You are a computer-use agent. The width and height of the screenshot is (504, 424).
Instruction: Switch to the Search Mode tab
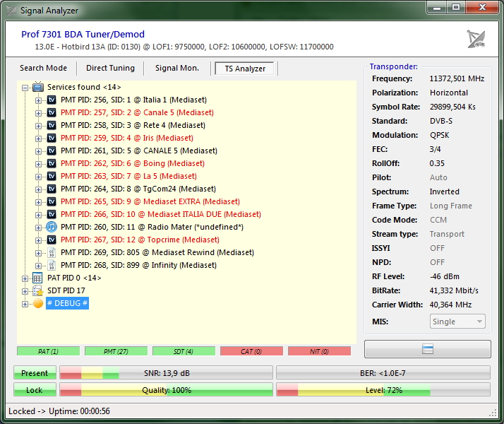pyautogui.click(x=43, y=69)
